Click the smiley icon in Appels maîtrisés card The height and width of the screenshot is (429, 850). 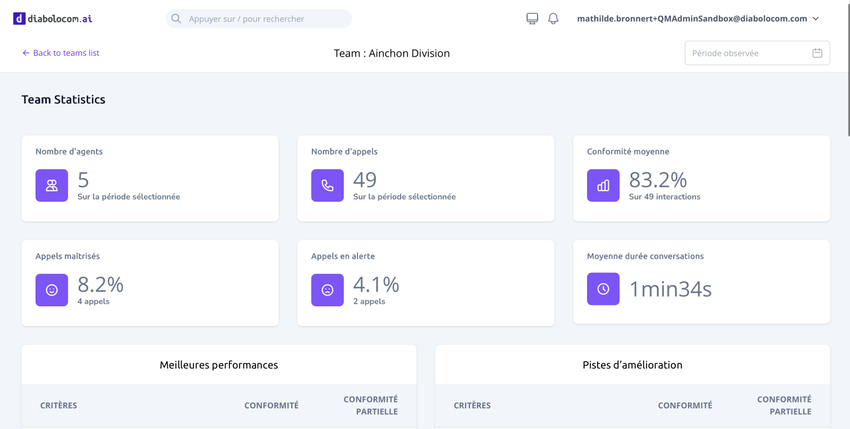click(52, 289)
